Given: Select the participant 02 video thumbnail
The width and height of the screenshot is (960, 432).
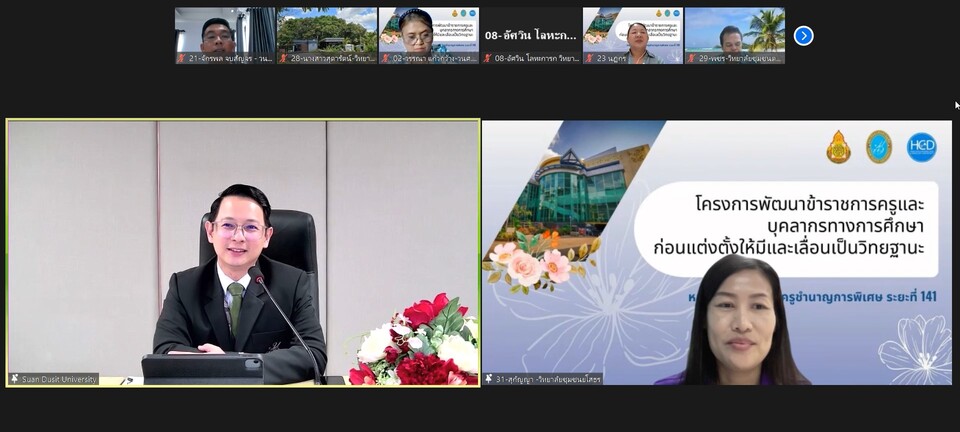Looking at the screenshot, I should coord(428,30).
